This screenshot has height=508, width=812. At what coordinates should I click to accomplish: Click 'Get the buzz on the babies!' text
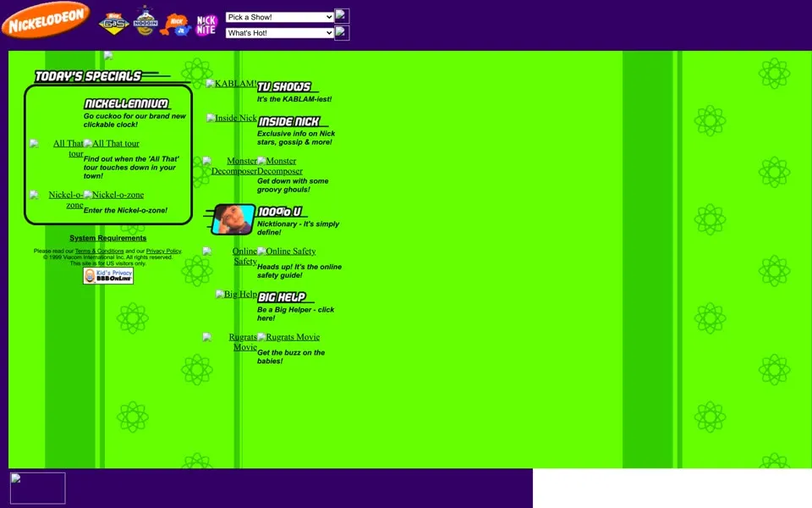point(291,356)
